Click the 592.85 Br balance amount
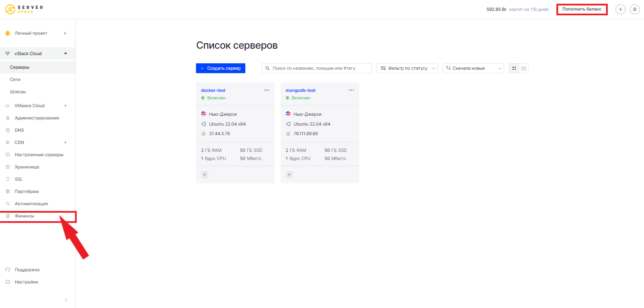Viewport: 644px width, 308px height. [496, 9]
